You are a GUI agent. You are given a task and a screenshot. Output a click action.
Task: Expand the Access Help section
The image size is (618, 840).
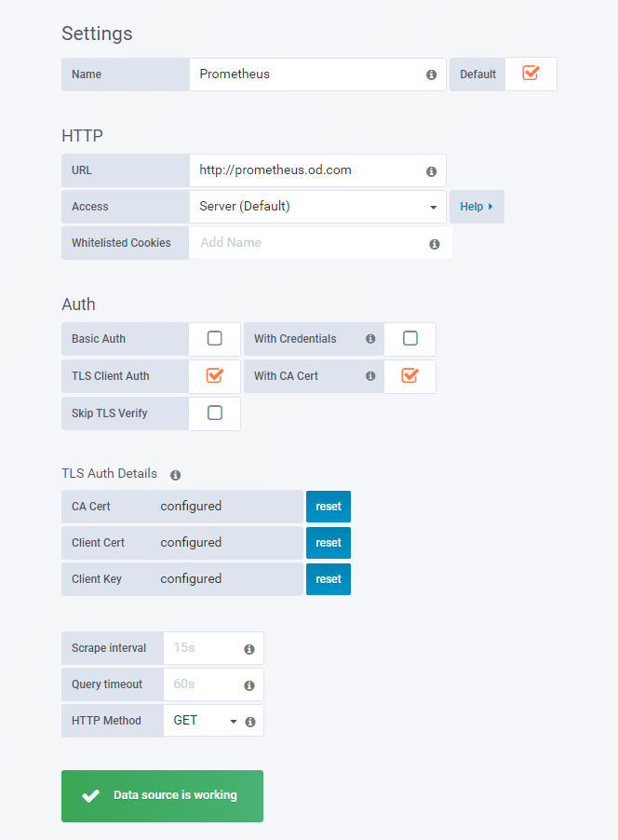477,207
